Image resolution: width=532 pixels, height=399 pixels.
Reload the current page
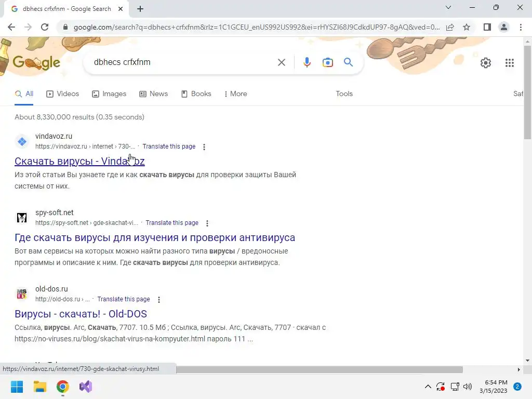(45, 27)
